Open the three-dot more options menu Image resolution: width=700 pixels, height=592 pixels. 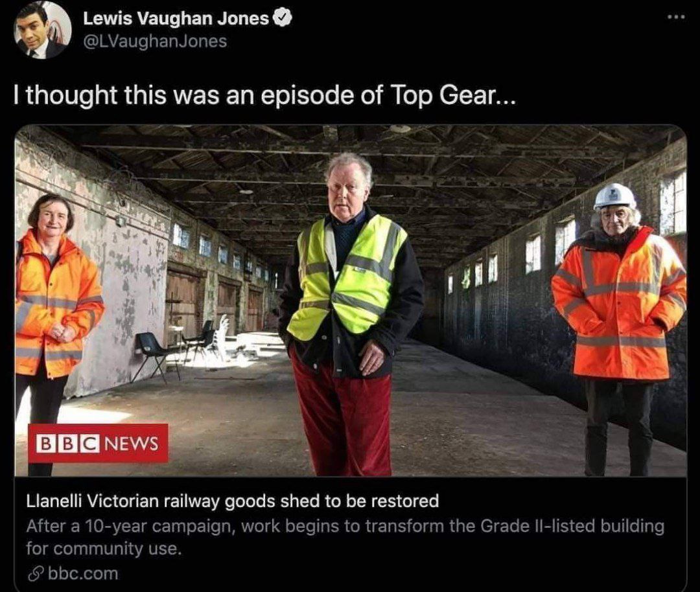point(676,17)
